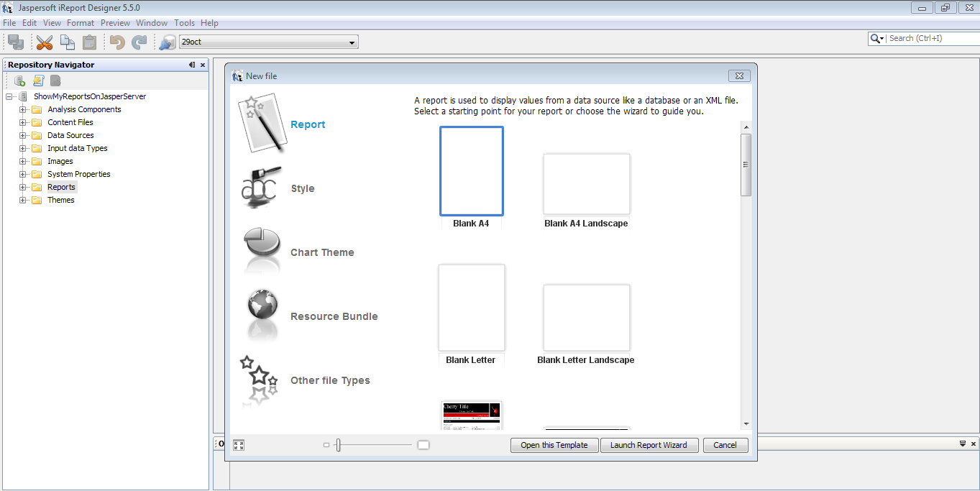Select the Report wizard icon

(261, 122)
